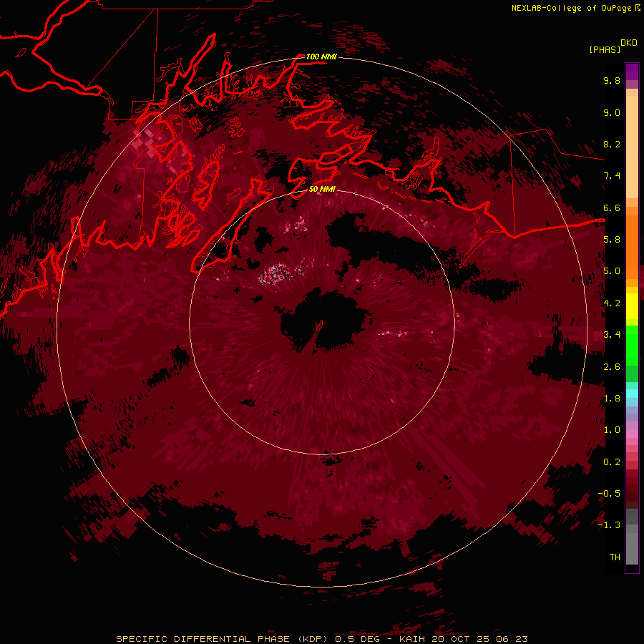Click the gray bottom segment of color bar

[632, 545]
